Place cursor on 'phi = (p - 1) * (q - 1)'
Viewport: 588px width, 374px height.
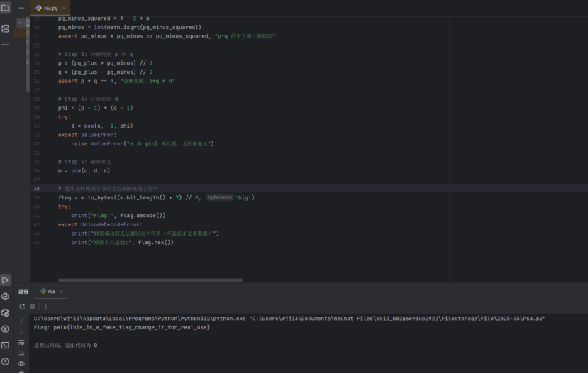(96, 108)
